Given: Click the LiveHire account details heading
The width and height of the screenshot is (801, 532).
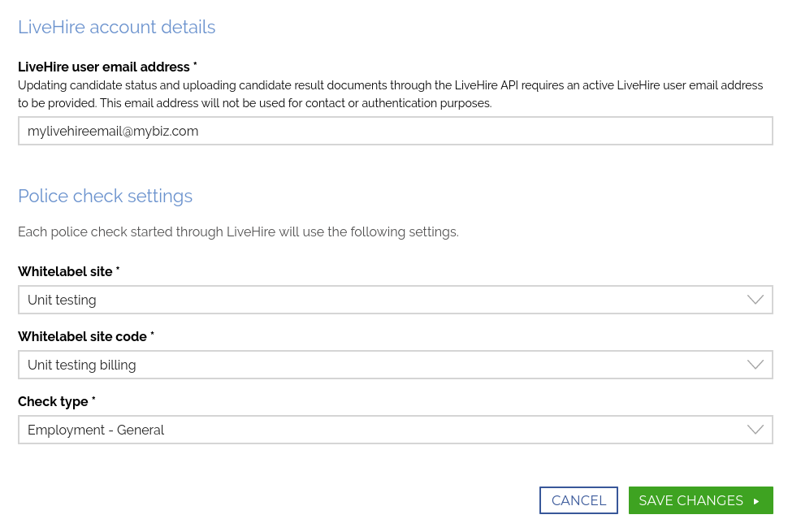Looking at the screenshot, I should 116,27.
